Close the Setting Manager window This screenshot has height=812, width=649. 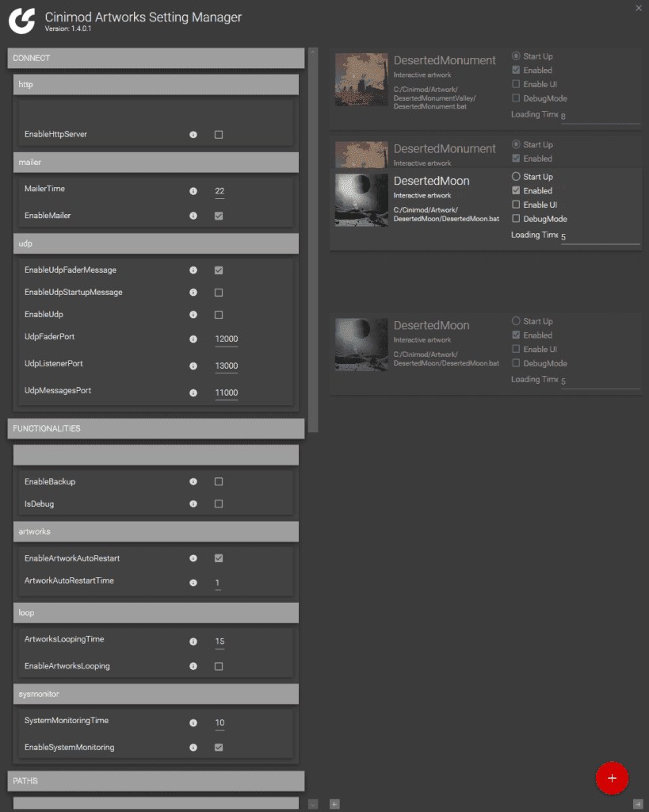pyautogui.click(x=638, y=8)
